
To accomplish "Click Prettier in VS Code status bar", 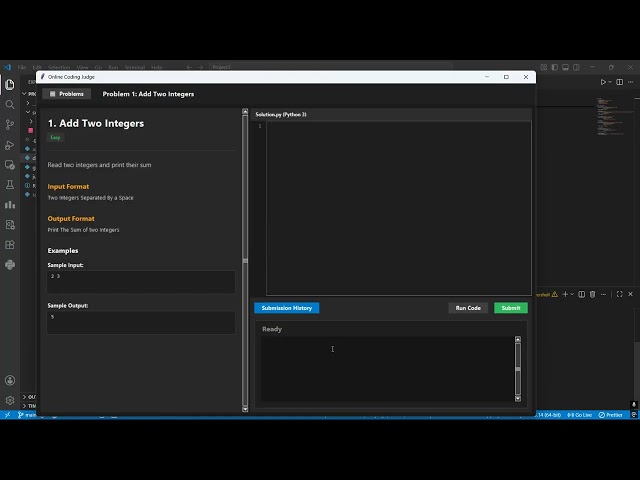I will point(611,415).
